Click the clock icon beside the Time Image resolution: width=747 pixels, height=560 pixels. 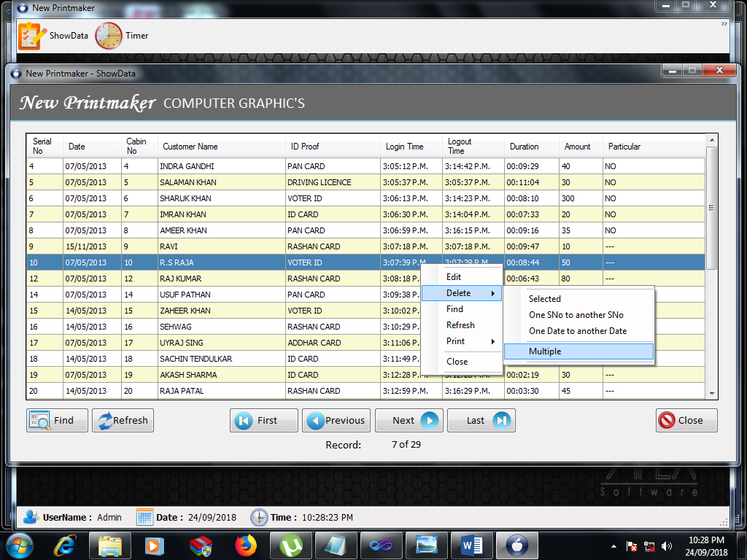[259, 517]
